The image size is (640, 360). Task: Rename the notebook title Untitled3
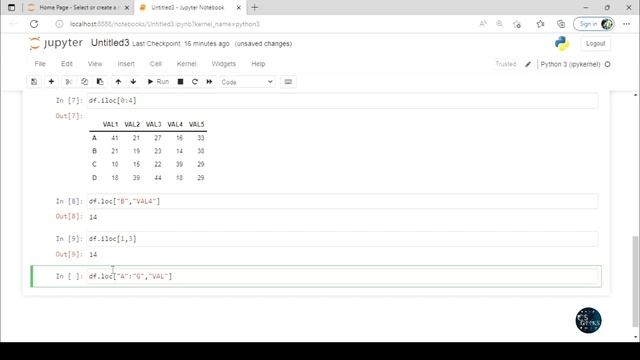point(110,43)
